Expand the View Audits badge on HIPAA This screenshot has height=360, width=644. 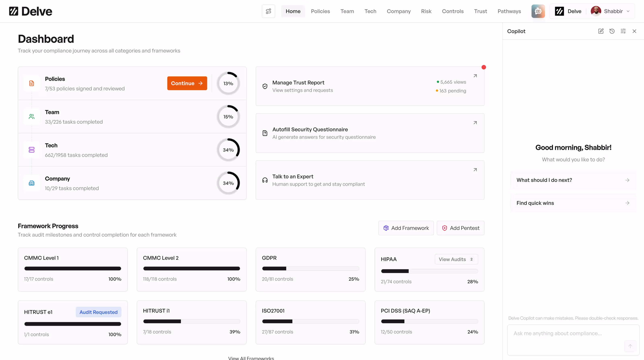456,259
